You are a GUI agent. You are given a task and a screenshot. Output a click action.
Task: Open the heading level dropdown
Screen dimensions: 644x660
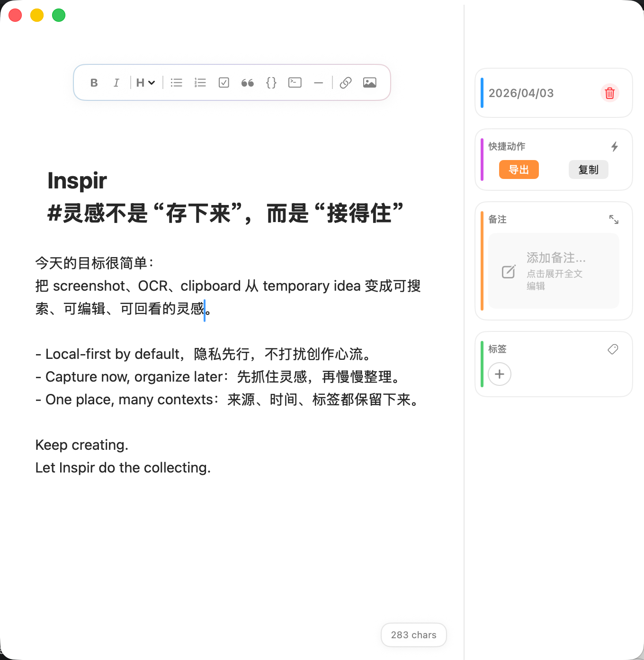click(x=145, y=82)
